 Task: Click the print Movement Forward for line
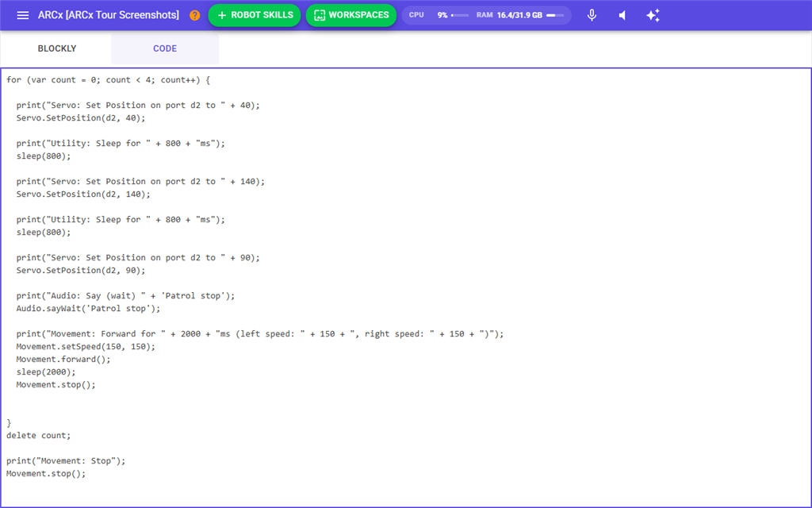pyautogui.click(x=259, y=334)
